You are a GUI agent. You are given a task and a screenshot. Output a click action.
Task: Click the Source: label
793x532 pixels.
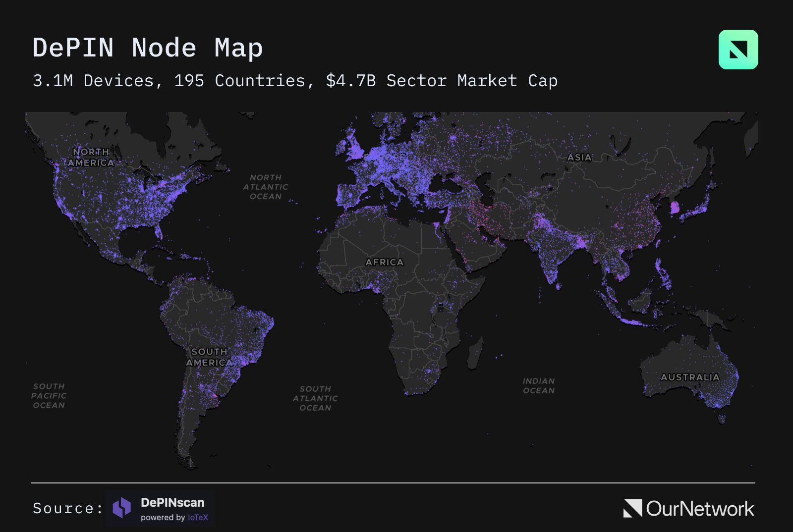68,508
